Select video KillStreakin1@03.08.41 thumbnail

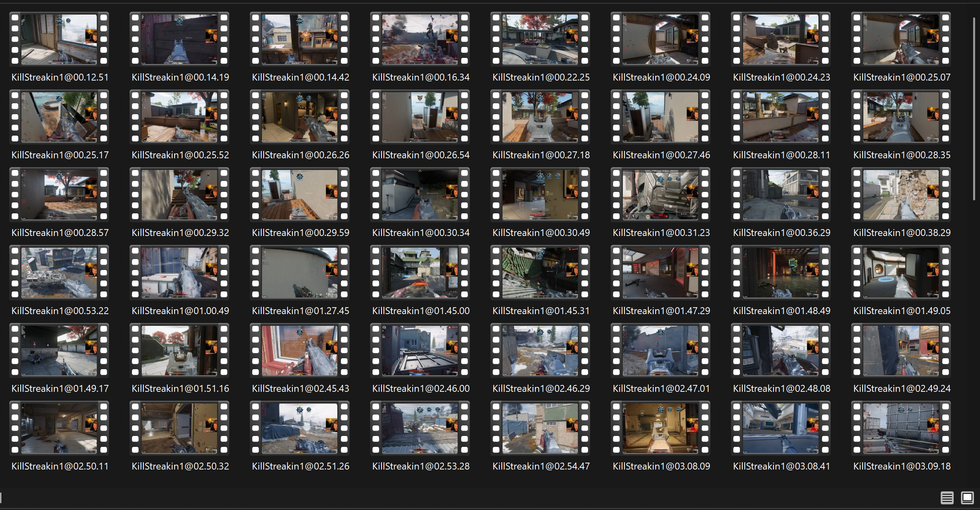point(781,428)
